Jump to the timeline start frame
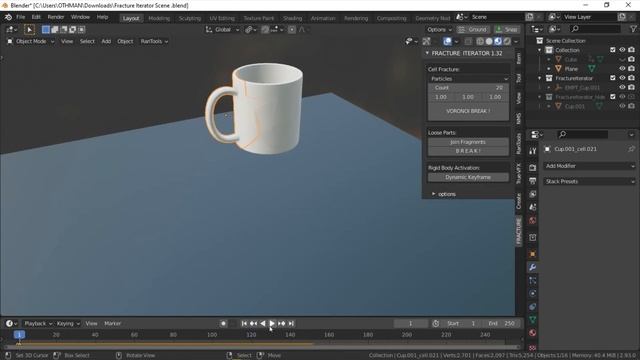Image resolution: width=640 pixels, height=360 pixels. (244, 323)
